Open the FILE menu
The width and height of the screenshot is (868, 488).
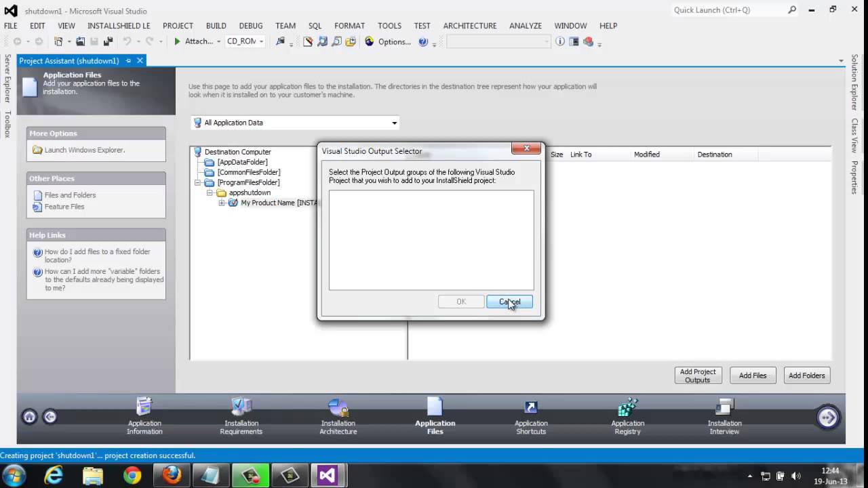(11, 26)
